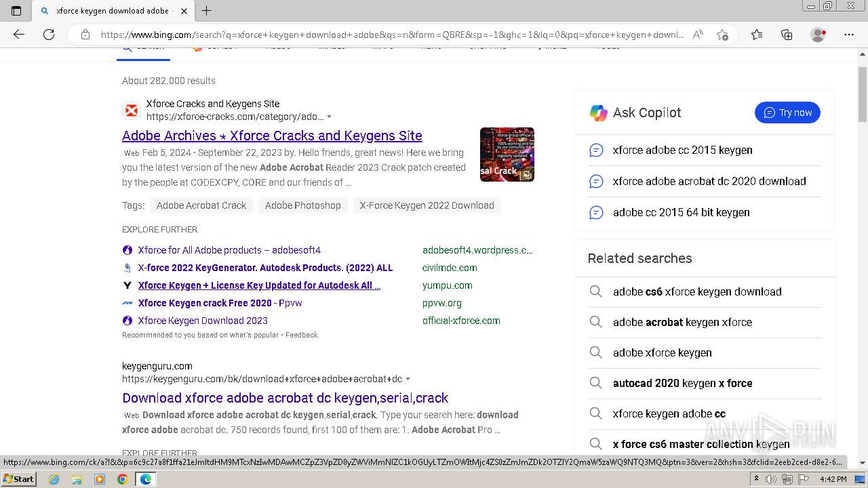
Task: Open the browser profile avatar
Action: [818, 35]
